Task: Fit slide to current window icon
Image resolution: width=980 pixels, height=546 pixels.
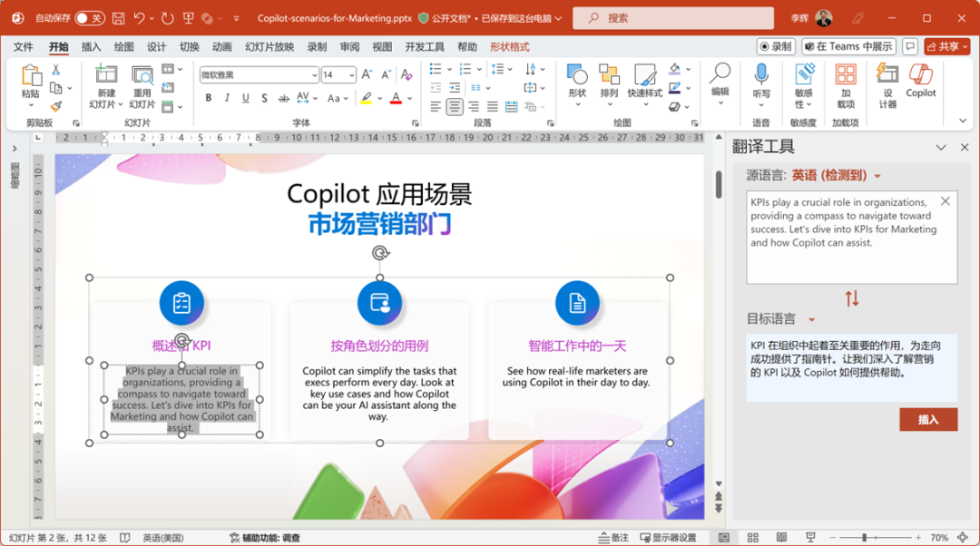Action: [963, 537]
